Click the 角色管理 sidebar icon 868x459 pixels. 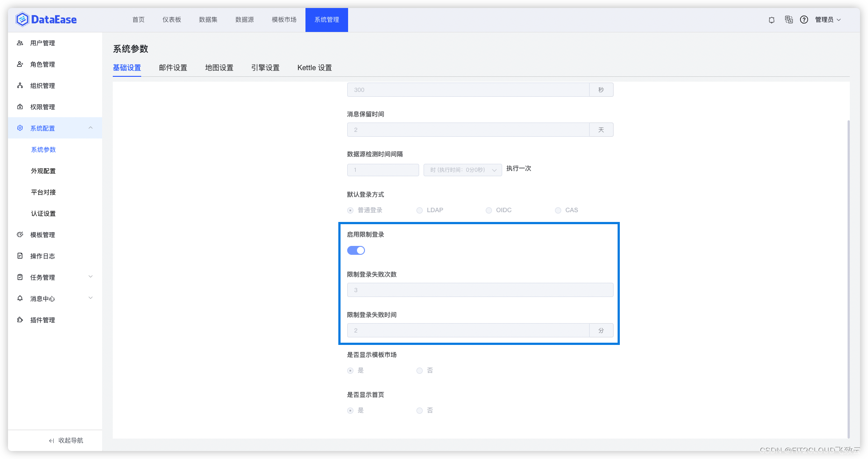pos(20,64)
